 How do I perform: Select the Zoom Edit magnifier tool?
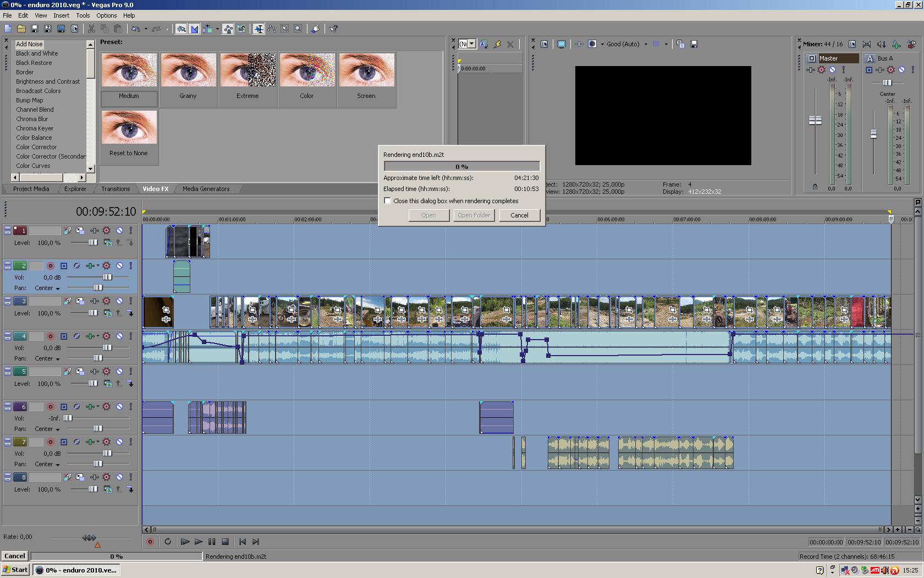click(x=298, y=29)
